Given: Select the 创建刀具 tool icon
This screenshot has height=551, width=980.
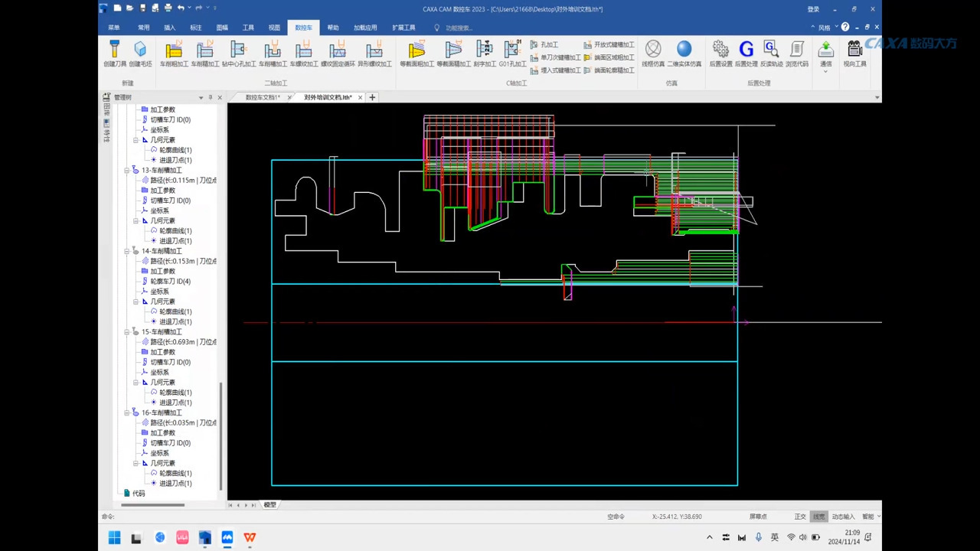Looking at the screenshot, I should (x=115, y=54).
